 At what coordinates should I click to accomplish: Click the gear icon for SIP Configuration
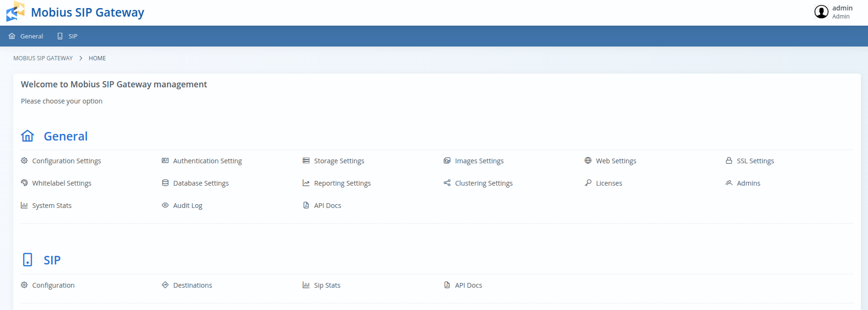pos(24,285)
